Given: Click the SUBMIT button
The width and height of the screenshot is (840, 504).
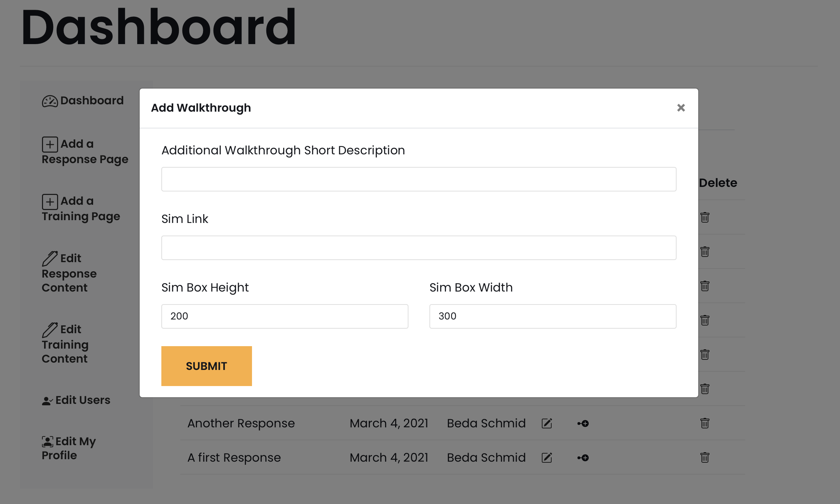Looking at the screenshot, I should [x=206, y=366].
